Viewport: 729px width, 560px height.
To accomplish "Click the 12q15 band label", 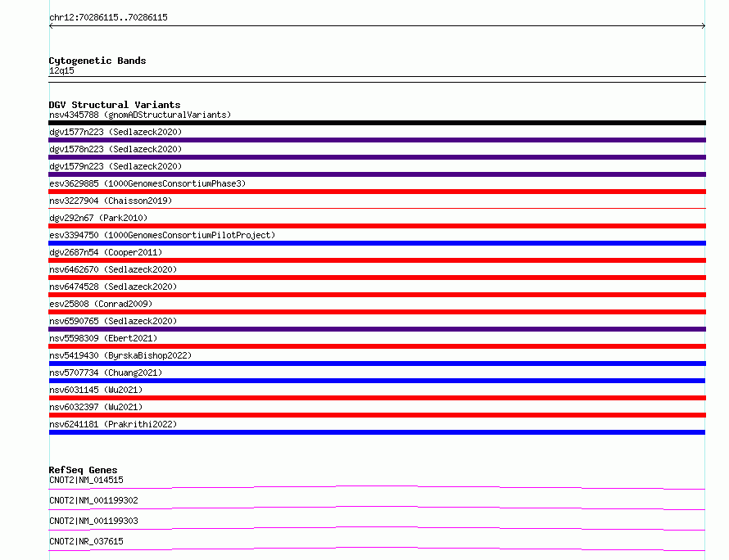I will pos(61,70).
